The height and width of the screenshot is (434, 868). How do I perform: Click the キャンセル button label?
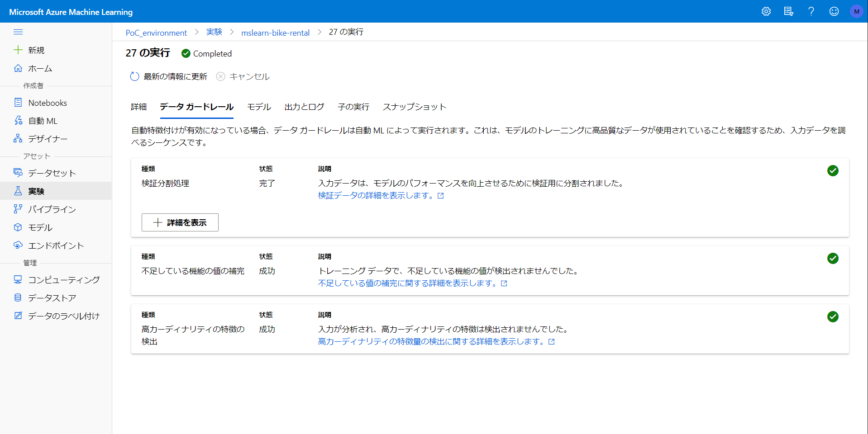click(249, 76)
